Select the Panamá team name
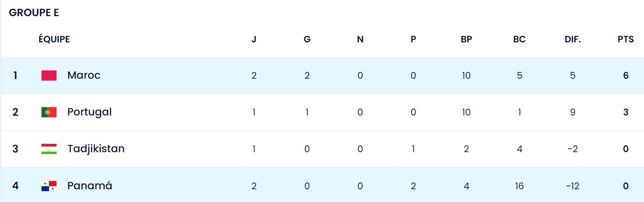The image size is (644, 202). click(x=90, y=186)
